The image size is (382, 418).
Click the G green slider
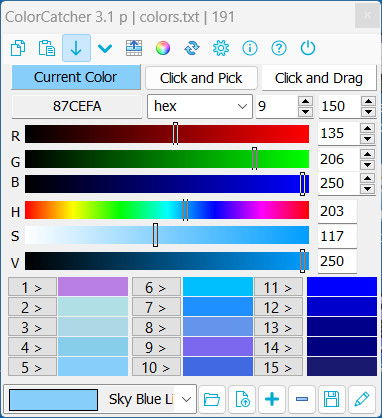pyautogui.click(x=167, y=159)
